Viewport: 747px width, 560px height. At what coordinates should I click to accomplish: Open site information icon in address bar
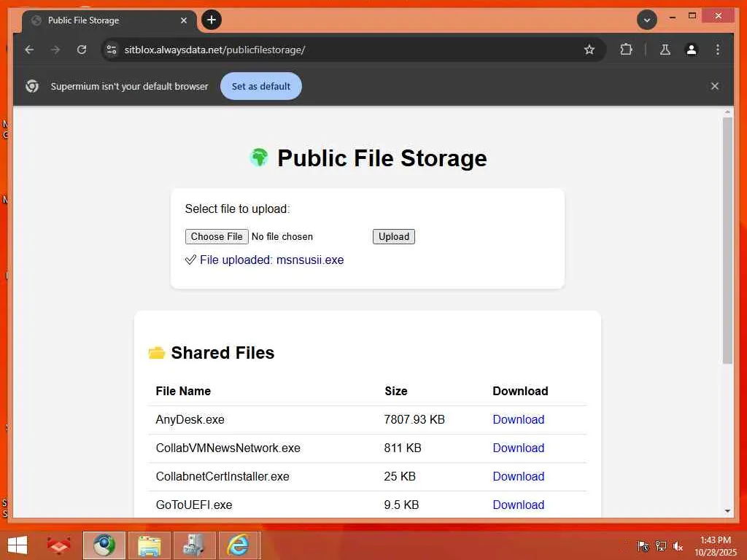tap(112, 50)
